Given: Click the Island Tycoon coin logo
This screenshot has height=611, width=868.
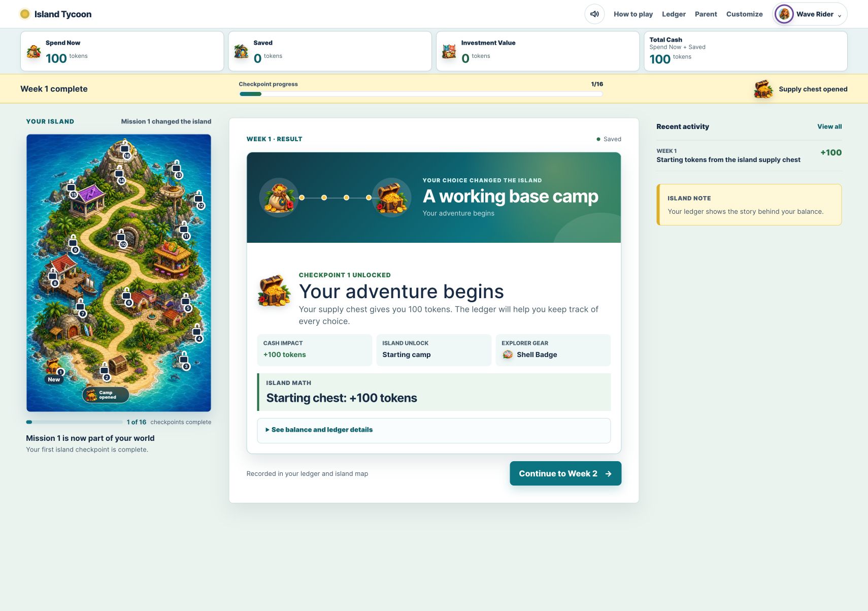Looking at the screenshot, I should tap(24, 14).
